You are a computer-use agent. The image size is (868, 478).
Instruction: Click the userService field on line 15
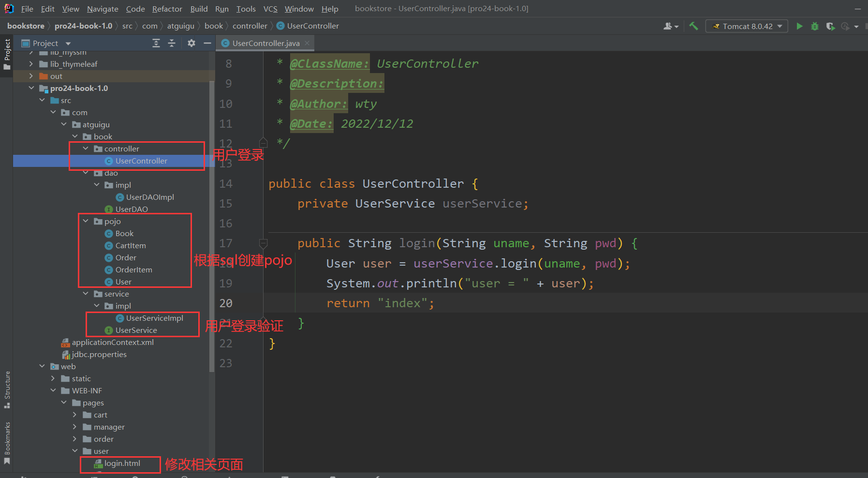click(x=482, y=204)
